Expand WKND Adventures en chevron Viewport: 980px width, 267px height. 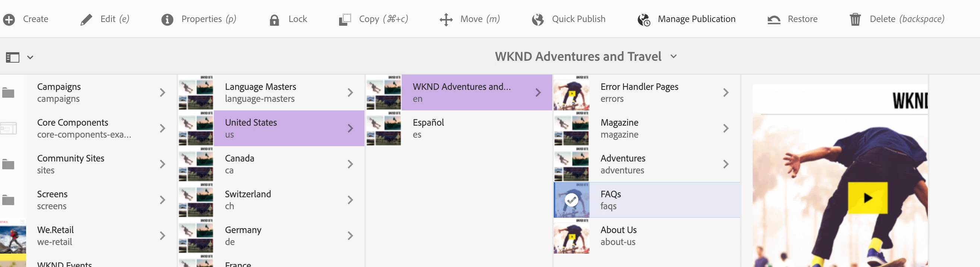tap(538, 92)
